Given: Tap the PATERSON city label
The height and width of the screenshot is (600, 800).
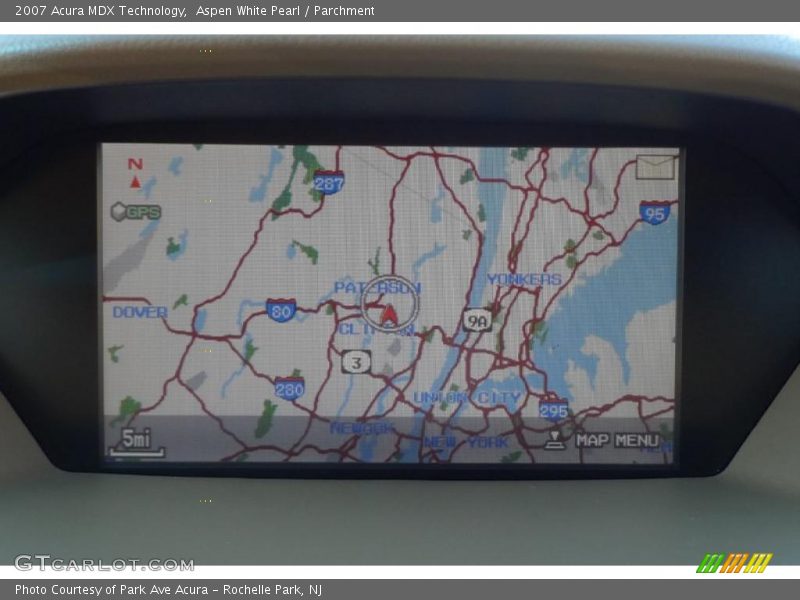Looking at the screenshot, I should (377, 288).
